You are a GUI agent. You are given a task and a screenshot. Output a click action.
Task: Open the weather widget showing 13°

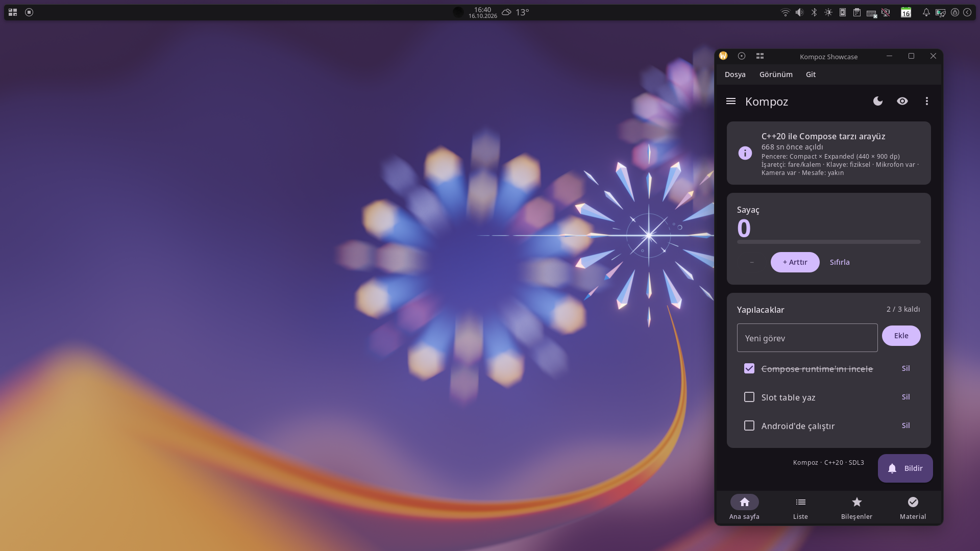click(x=516, y=12)
